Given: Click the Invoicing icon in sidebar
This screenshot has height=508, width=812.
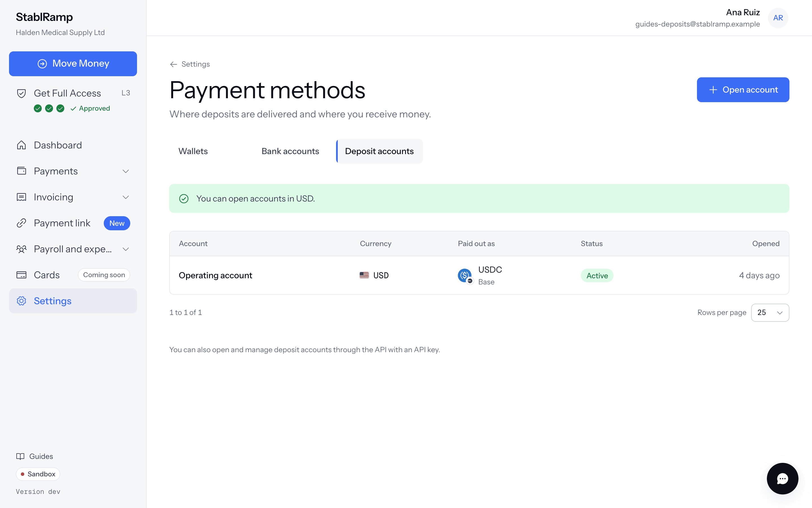Looking at the screenshot, I should 21,197.
